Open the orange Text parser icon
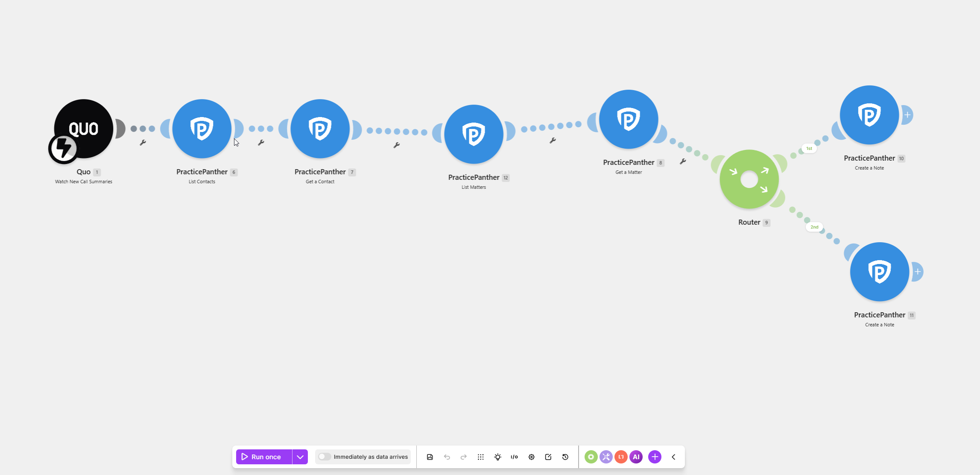This screenshot has height=475, width=980. pyautogui.click(x=621, y=457)
